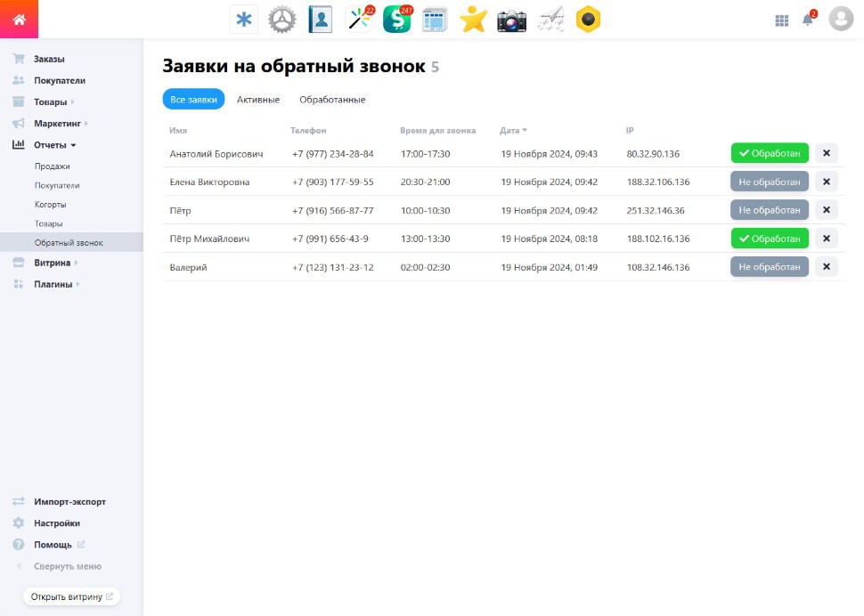Click IP address 188.32.106.136
The height and width of the screenshot is (616, 864).
pyautogui.click(x=658, y=182)
